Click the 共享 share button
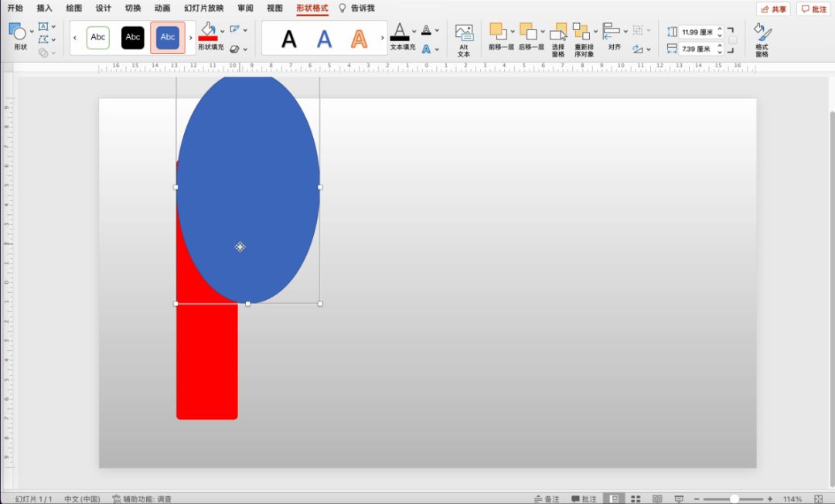The height and width of the screenshot is (504, 835). (x=773, y=9)
